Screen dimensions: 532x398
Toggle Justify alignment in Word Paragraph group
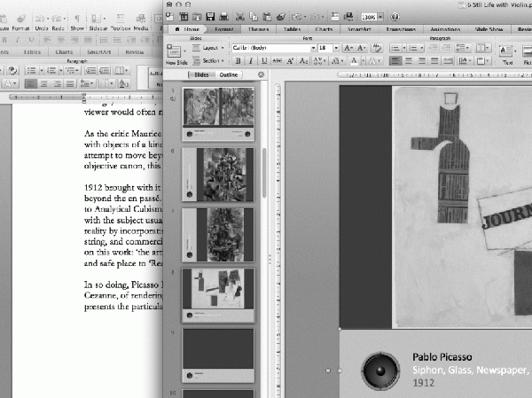tap(70, 83)
